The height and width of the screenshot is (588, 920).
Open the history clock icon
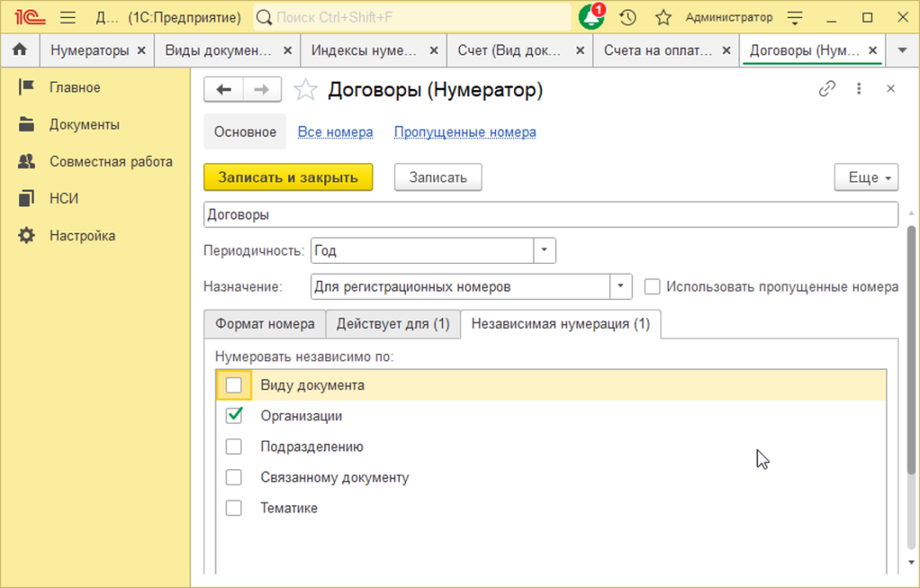point(628,17)
